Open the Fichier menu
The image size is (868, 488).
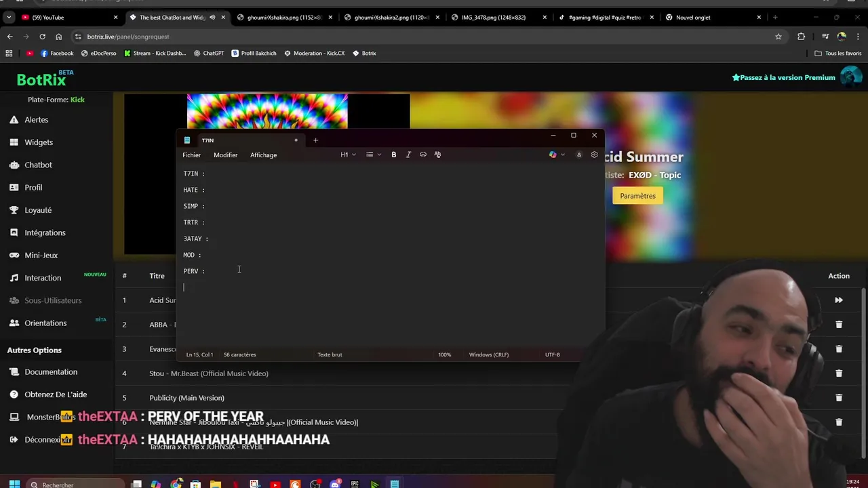[x=191, y=155]
